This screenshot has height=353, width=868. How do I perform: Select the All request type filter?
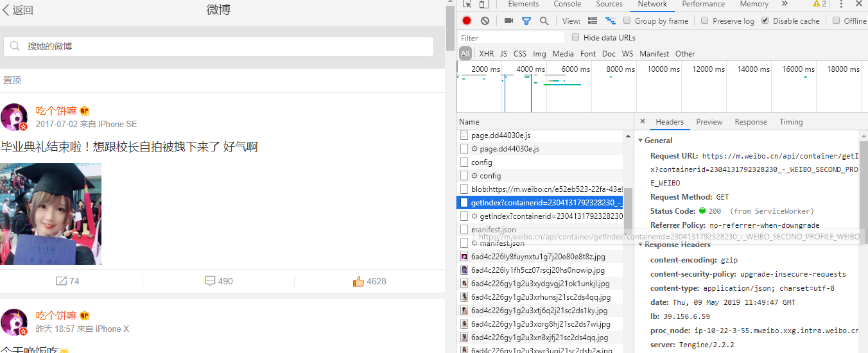pos(465,54)
